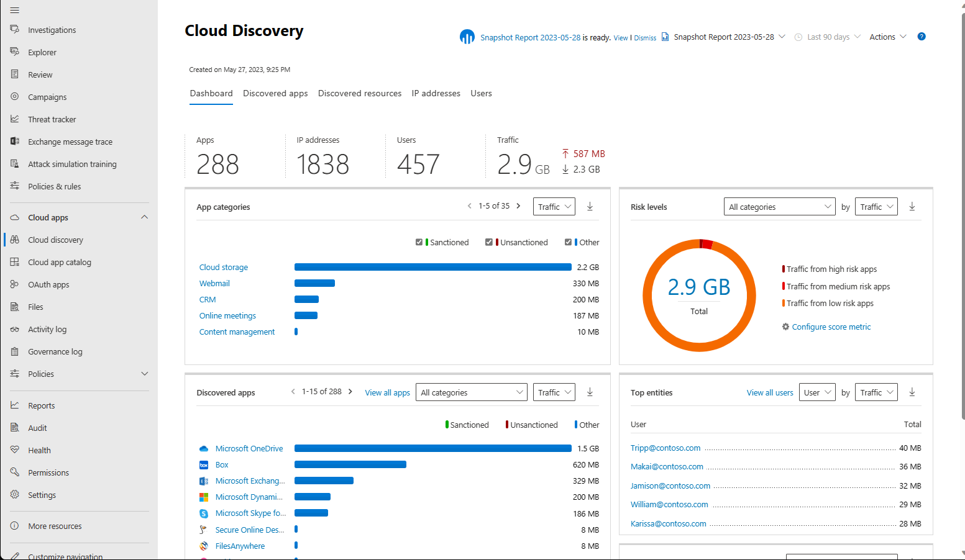Open the hamburger navigation menu icon
Viewport: 965px width, 560px height.
tap(15, 10)
